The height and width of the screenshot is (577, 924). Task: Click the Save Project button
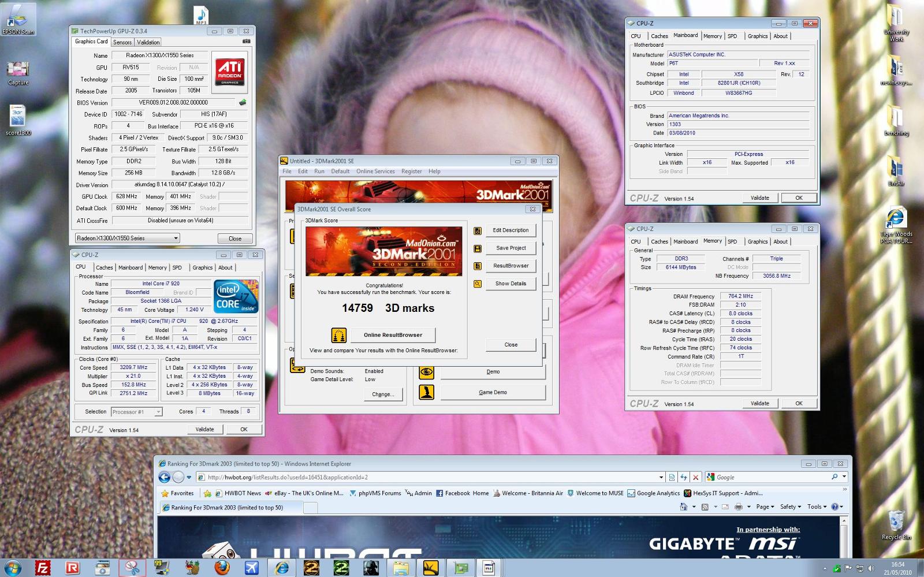click(x=511, y=248)
